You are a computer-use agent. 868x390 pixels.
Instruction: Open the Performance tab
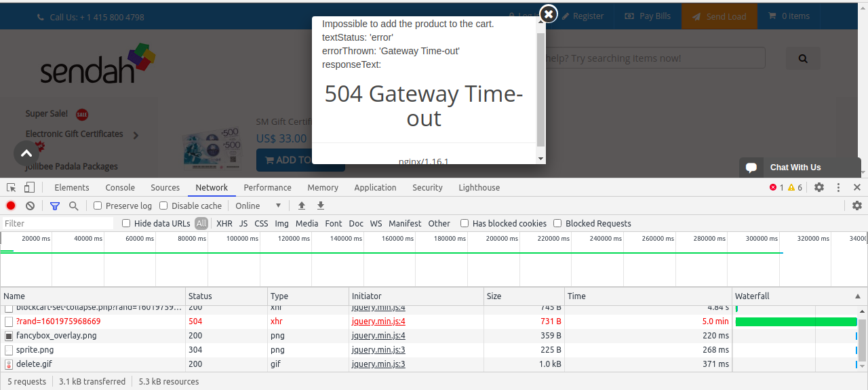pos(268,187)
